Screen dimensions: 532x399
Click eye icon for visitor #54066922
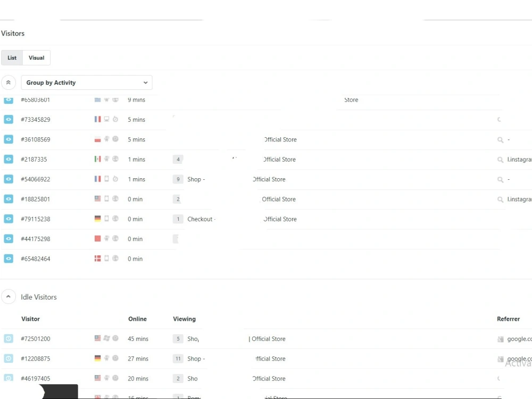tap(9, 179)
